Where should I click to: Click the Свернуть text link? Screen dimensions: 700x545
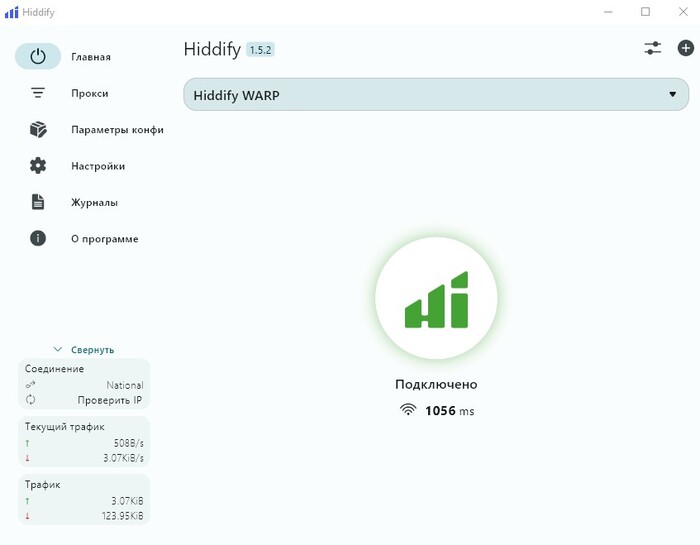point(92,349)
